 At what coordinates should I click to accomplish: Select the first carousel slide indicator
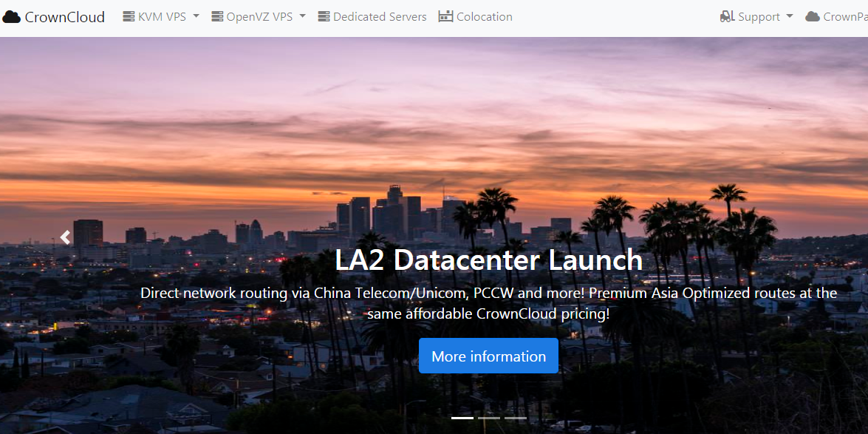[x=462, y=418]
